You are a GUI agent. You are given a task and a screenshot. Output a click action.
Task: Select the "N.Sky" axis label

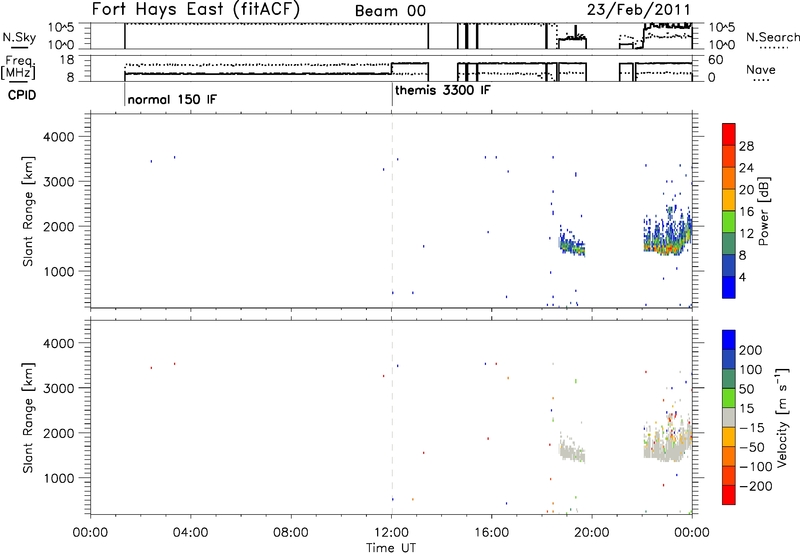[x=19, y=37]
